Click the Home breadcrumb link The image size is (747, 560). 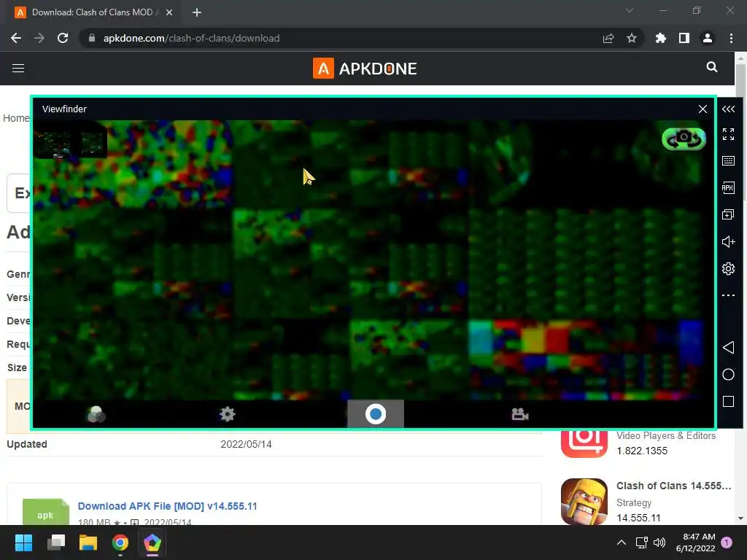tap(16, 118)
